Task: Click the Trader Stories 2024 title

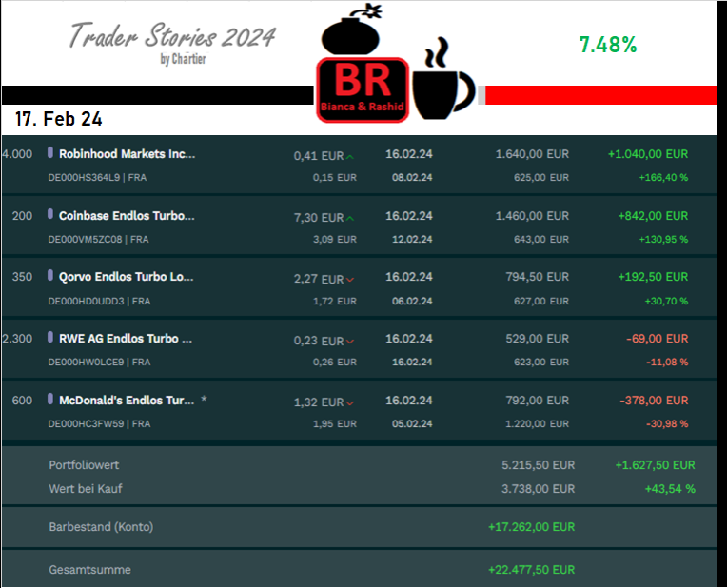Action: tap(172, 36)
